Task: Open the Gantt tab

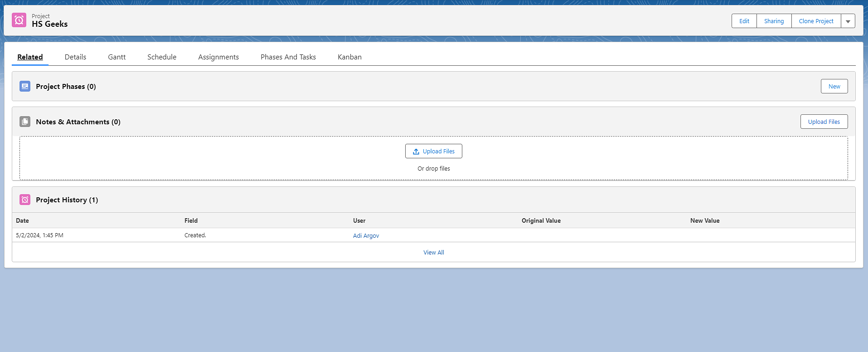Action: point(116,57)
